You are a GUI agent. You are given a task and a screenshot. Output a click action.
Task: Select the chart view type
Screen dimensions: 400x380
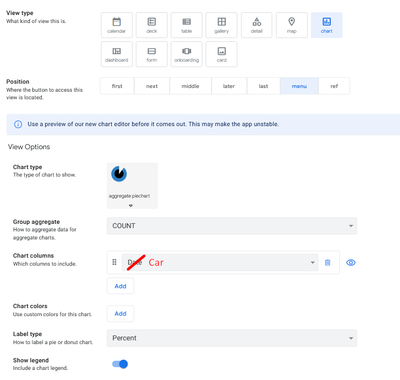(327, 25)
